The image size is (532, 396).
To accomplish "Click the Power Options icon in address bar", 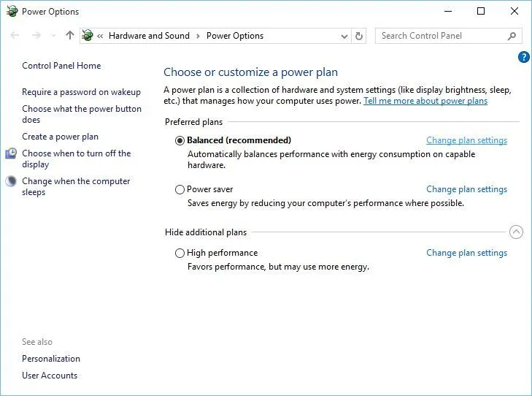I will [88, 36].
